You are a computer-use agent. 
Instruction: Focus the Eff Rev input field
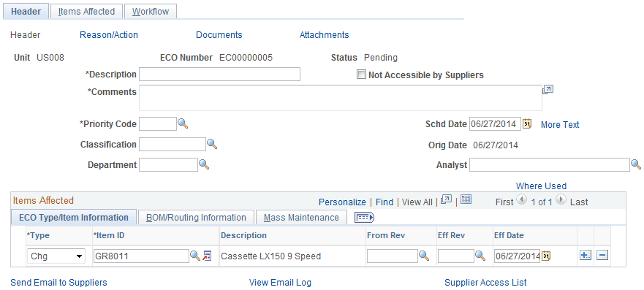[456, 256]
